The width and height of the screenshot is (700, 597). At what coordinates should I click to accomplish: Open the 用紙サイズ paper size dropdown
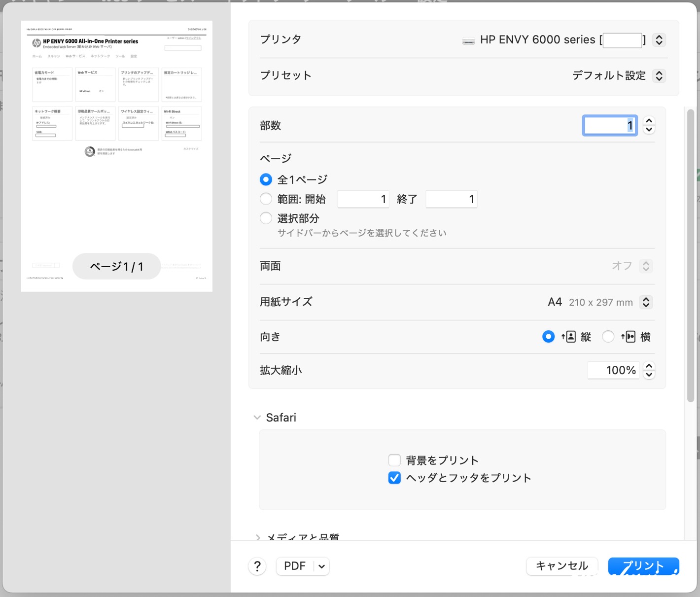click(x=646, y=302)
